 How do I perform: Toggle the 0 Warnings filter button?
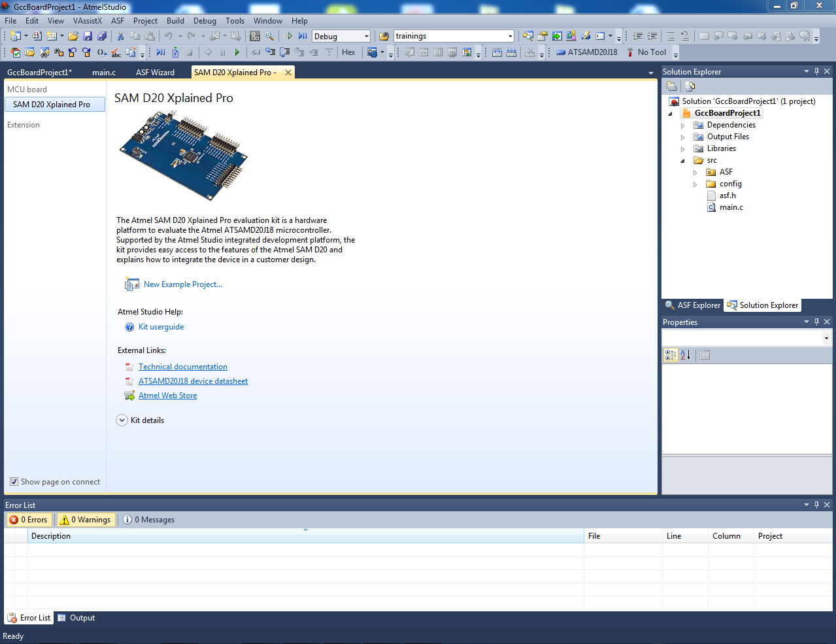[x=86, y=520]
